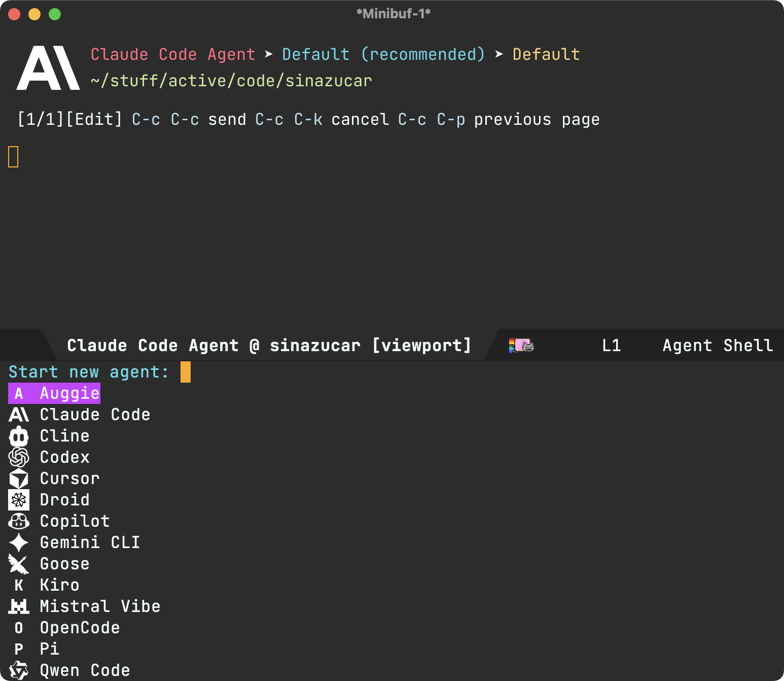Click the Codex OpenAI knot icon
Viewport: 784px width, 681px height.
pyautogui.click(x=19, y=457)
